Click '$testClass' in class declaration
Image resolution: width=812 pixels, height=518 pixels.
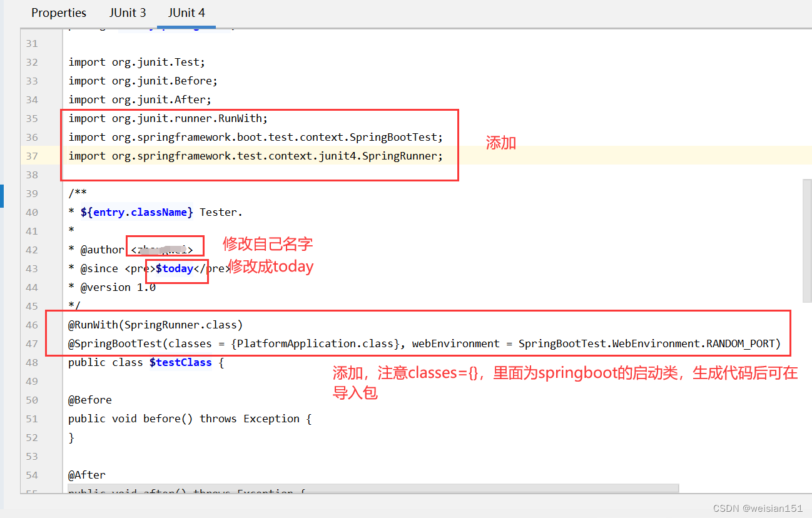[181, 362]
